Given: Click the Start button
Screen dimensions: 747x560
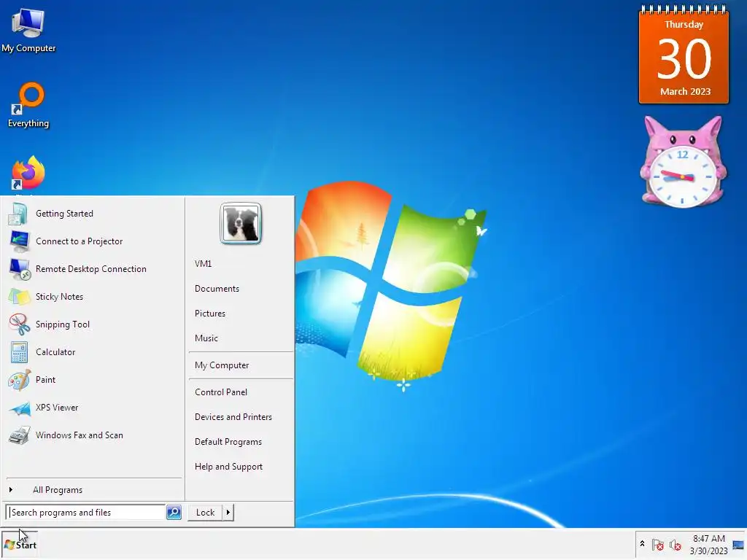Looking at the screenshot, I should coord(20,545).
